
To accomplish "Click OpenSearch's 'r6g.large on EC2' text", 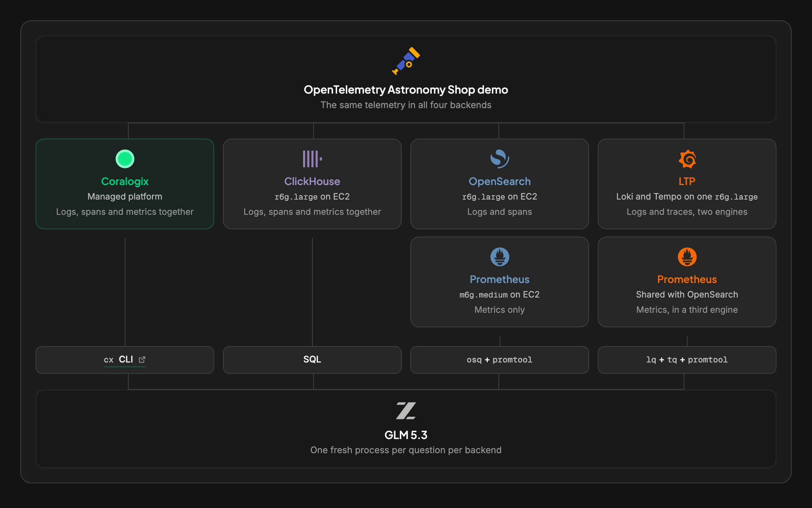I will pos(500,197).
